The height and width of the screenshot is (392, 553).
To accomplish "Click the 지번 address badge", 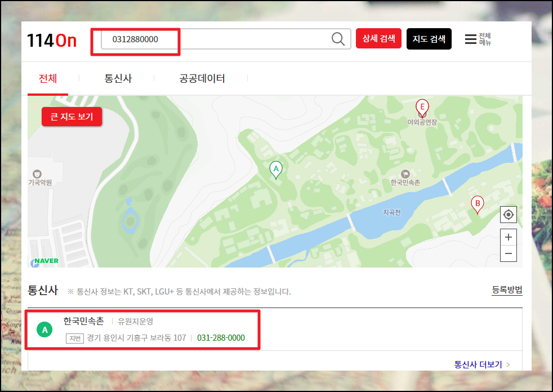I will [75, 338].
